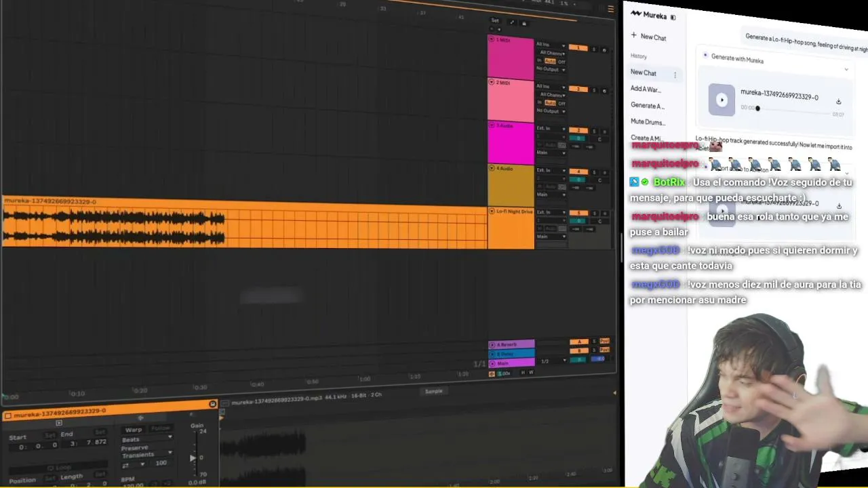The image size is (868, 488).
Task: Download the first mureka-137492669923329-0 track
Action: point(839,102)
